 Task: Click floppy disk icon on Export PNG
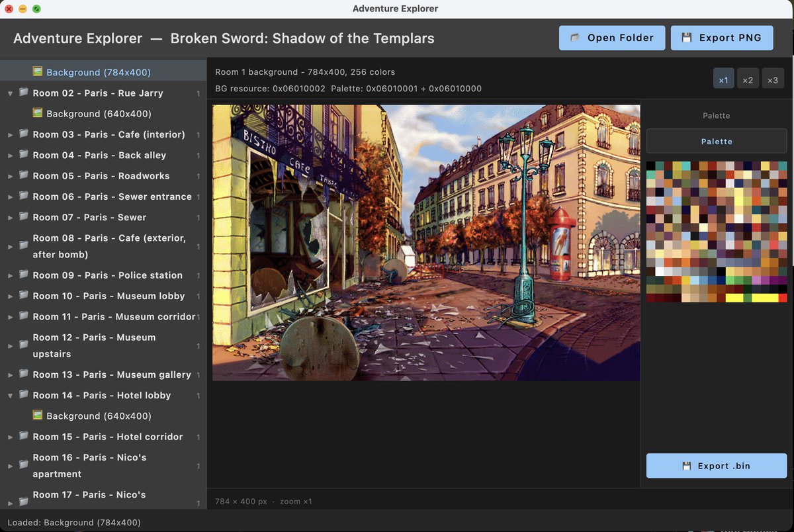[687, 38]
